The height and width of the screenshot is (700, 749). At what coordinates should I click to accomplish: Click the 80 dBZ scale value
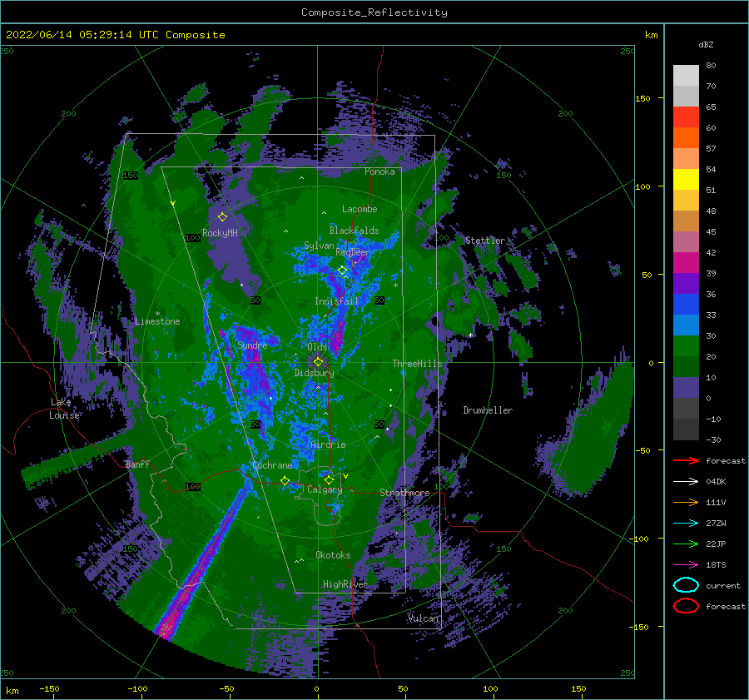(x=711, y=66)
